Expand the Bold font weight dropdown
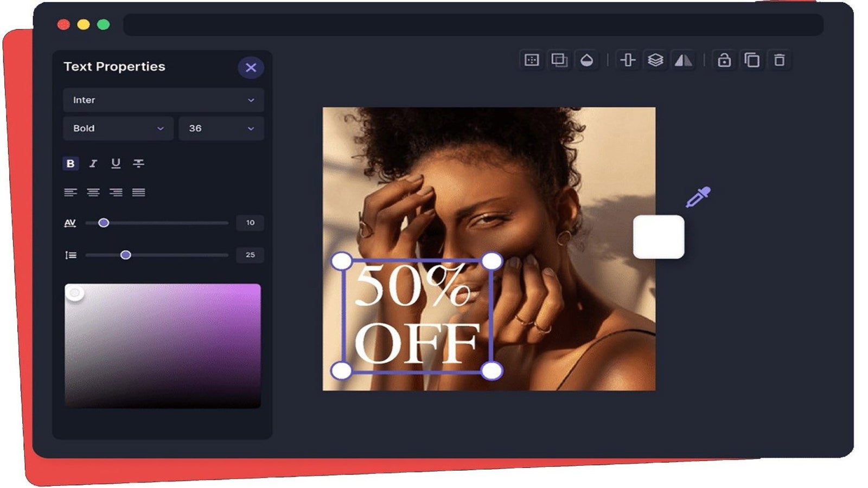 118,129
